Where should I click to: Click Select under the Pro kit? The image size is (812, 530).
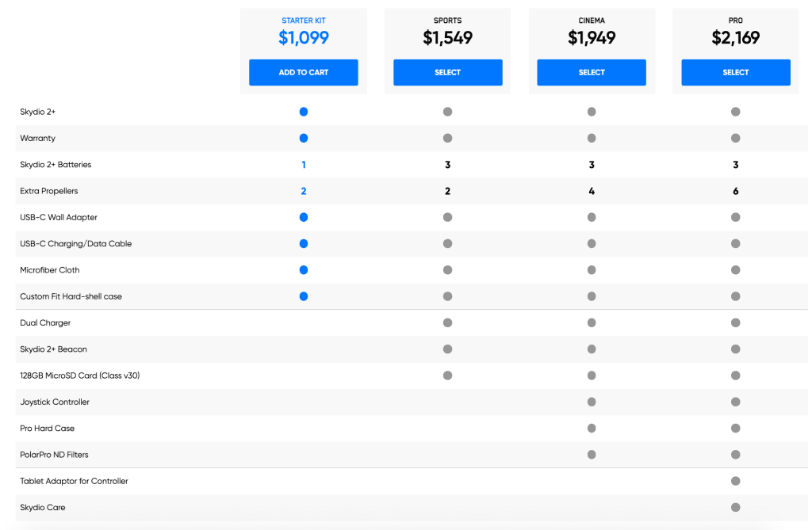[736, 72]
